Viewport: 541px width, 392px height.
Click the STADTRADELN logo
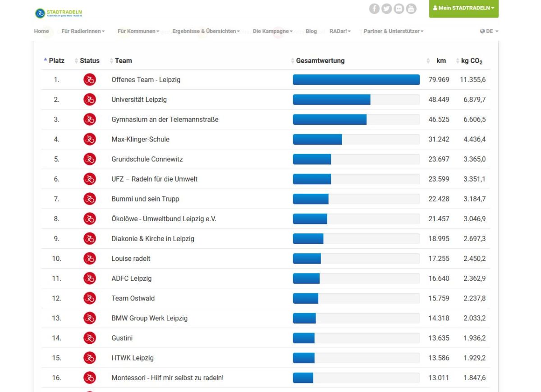[59, 13]
